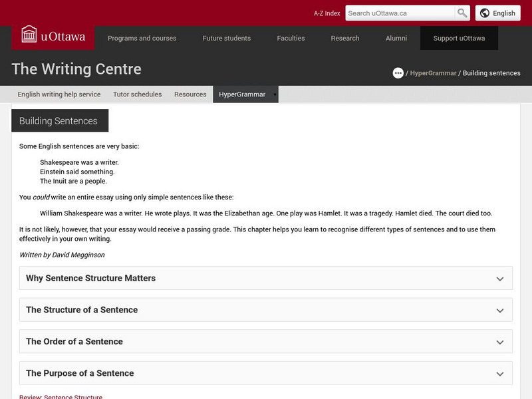The height and width of the screenshot is (399, 532).
Task: Expand Why Sentence Structure Matters section
Action: [266, 279]
